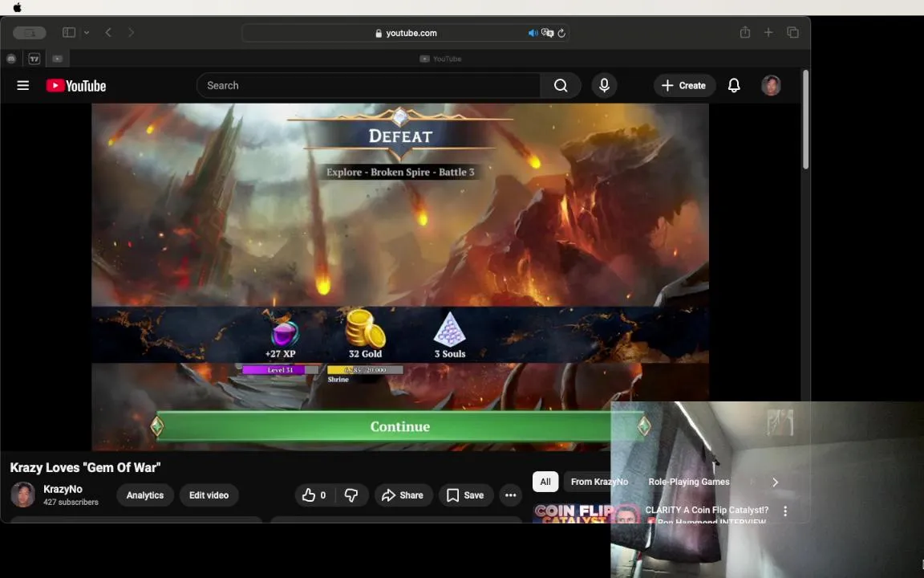Like the video with thumbs up

point(314,495)
